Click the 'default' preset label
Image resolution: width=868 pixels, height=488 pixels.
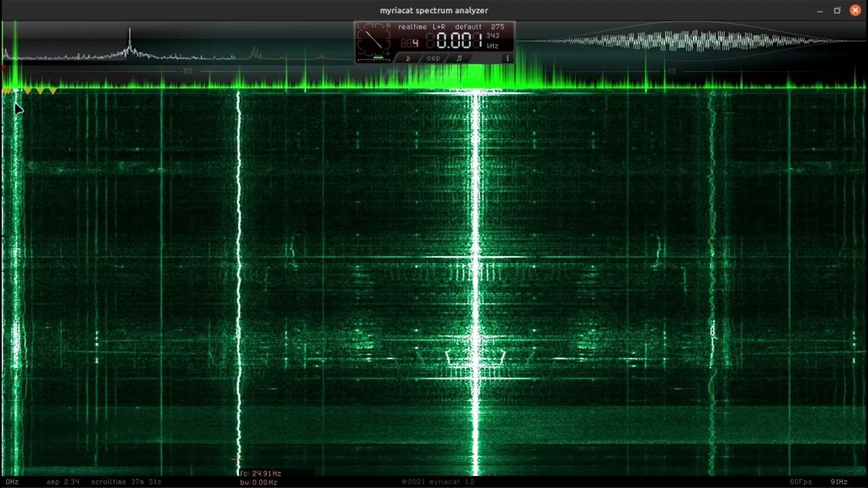pos(468,27)
